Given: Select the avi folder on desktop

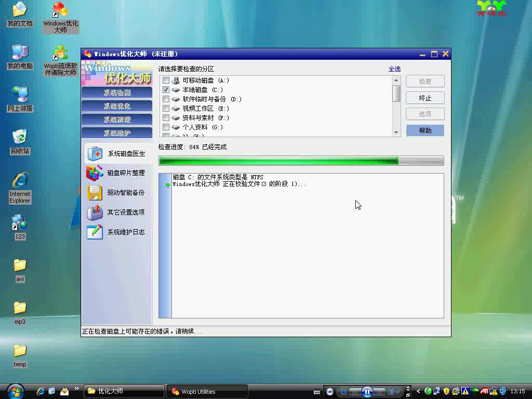Looking at the screenshot, I should pos(20,270).
